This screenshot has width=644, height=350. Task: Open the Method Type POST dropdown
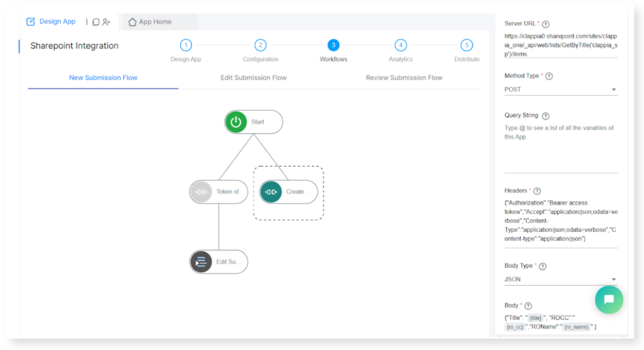(614, 89)
